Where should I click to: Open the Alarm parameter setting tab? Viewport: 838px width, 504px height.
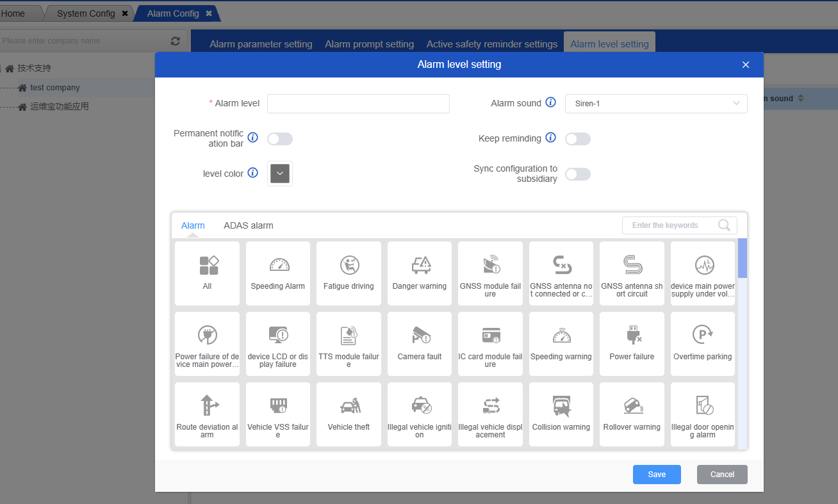point(261,44)
